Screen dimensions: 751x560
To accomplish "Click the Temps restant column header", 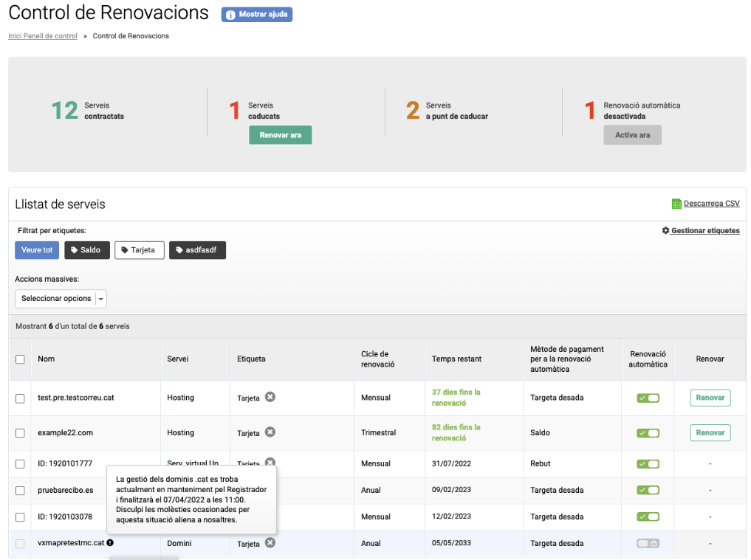I will pyautogui.click(x=457, y=359).
